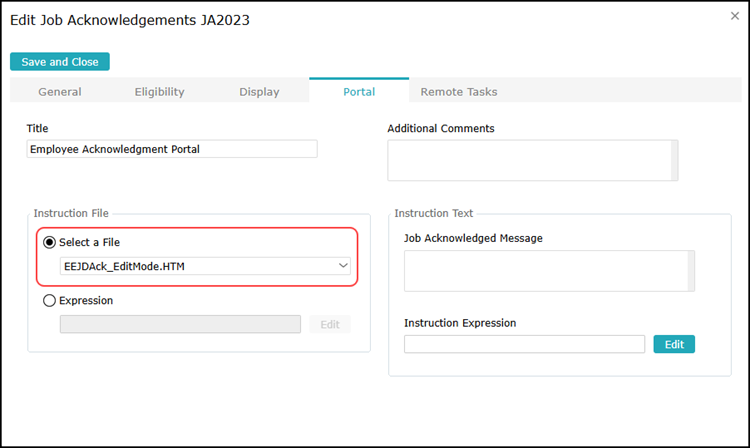Choose the Select a File radio button
Viewport: 750px width, 448px height.
49,242
